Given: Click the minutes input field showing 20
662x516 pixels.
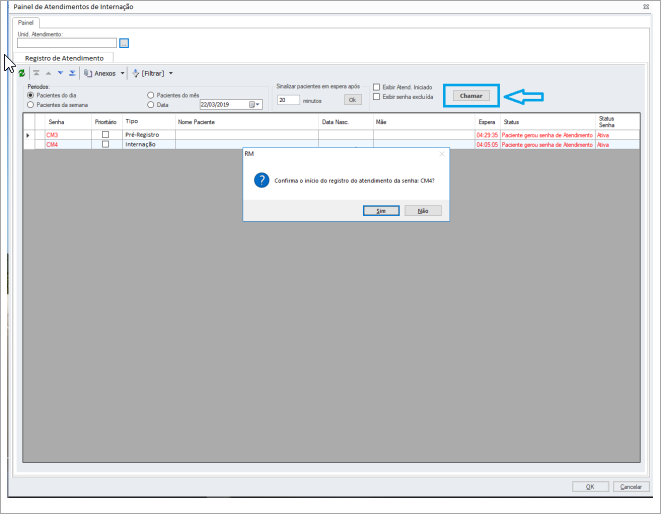Looking at the screenshot, I should click(288, 100).
